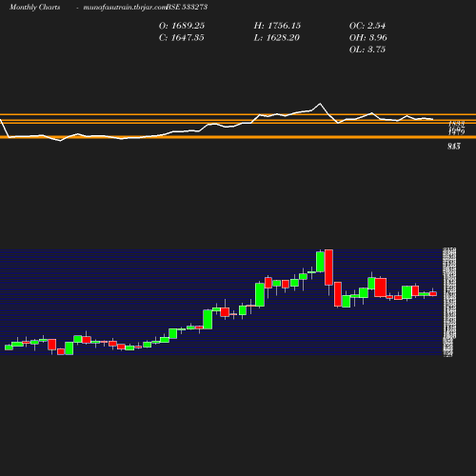The width and height of the screenshot is (476, 476).
Task: Click the 'OL: 3.75' percentage text
Action: click(367, 50)
